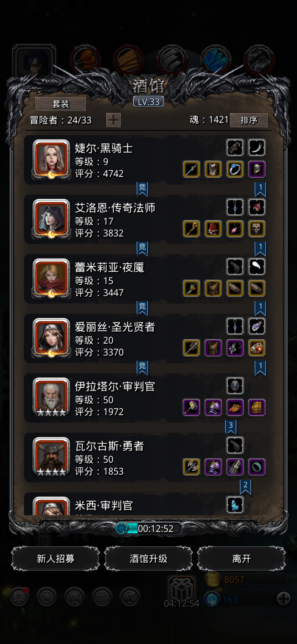Click the battle axe icon of 瓦尔古斯·勇者
This screenshot has height=644, width=297.
191,467
